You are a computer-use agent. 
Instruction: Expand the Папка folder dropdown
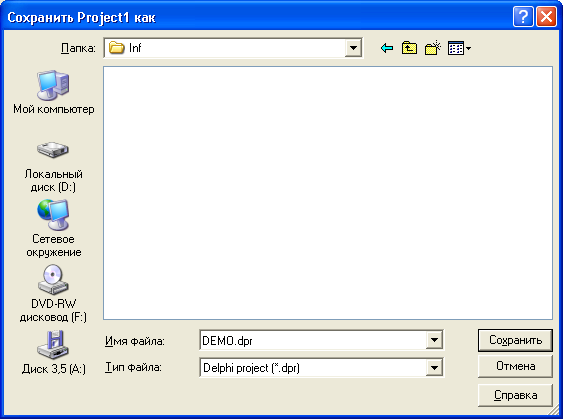click(353, 48)
